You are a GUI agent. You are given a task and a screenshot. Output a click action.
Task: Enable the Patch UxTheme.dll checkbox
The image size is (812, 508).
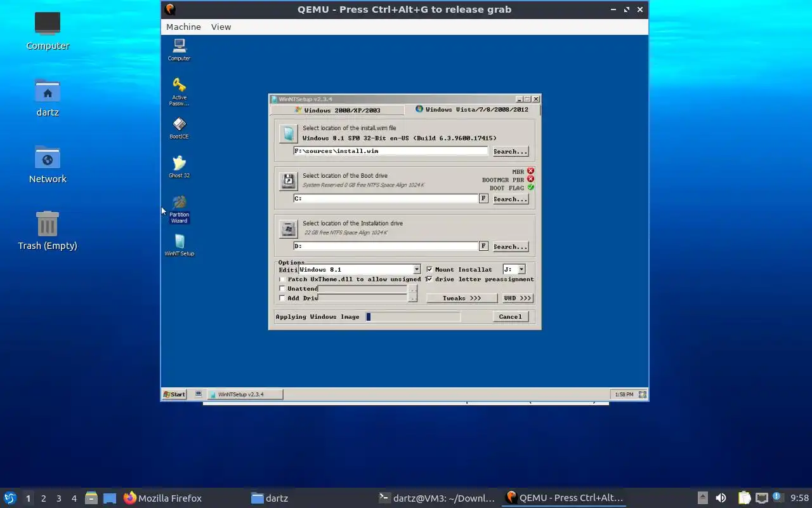click(x=282, y=279)
